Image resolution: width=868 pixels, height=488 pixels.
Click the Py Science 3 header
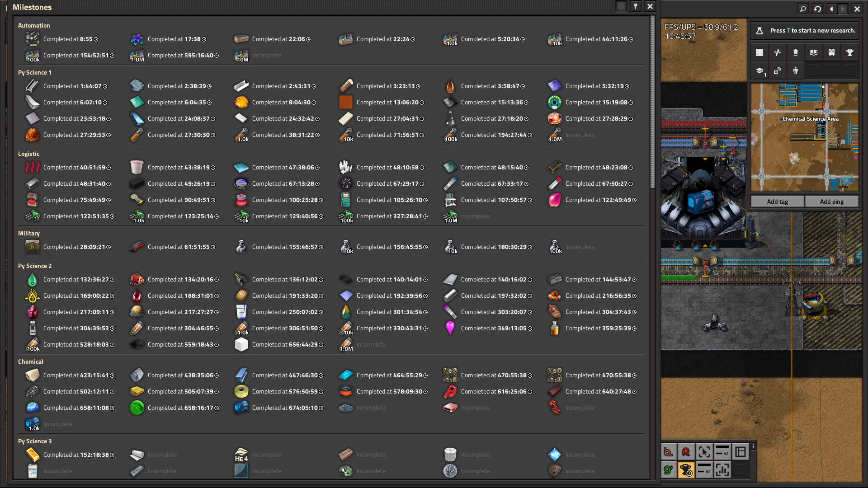click(x=35, y=441)
